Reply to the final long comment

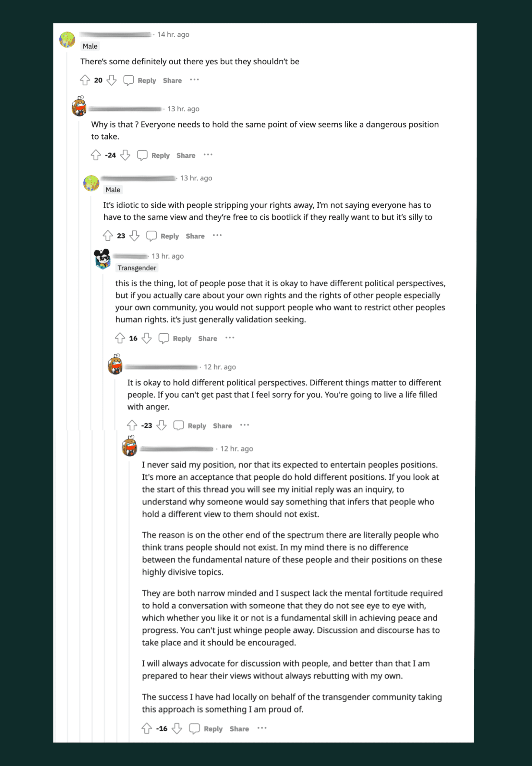click(x=213, y=729)
